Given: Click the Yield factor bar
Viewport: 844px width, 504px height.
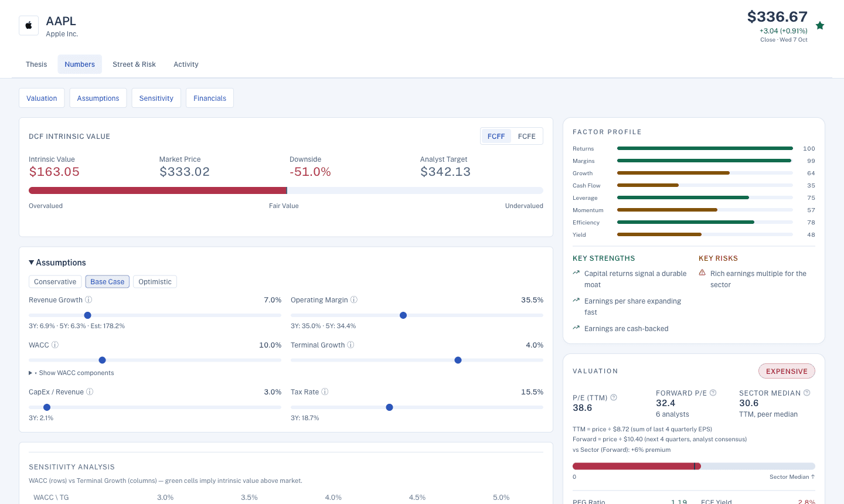Looking at the screenshot, I should [705, 234].
